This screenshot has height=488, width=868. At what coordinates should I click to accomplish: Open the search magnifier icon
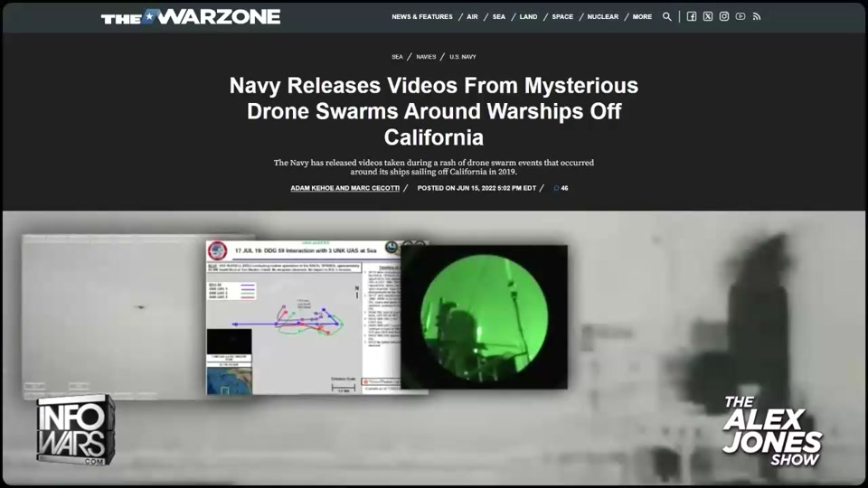point(667,16)
